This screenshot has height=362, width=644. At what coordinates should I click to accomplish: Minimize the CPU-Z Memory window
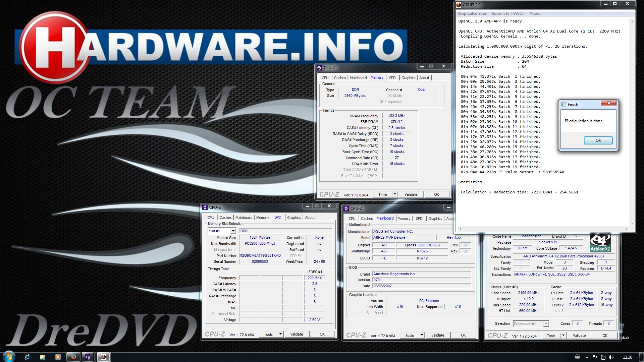(x=422, y=66)
